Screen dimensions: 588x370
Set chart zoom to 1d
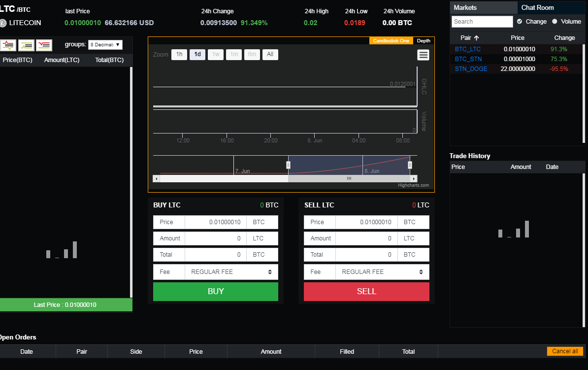(197, 54)
